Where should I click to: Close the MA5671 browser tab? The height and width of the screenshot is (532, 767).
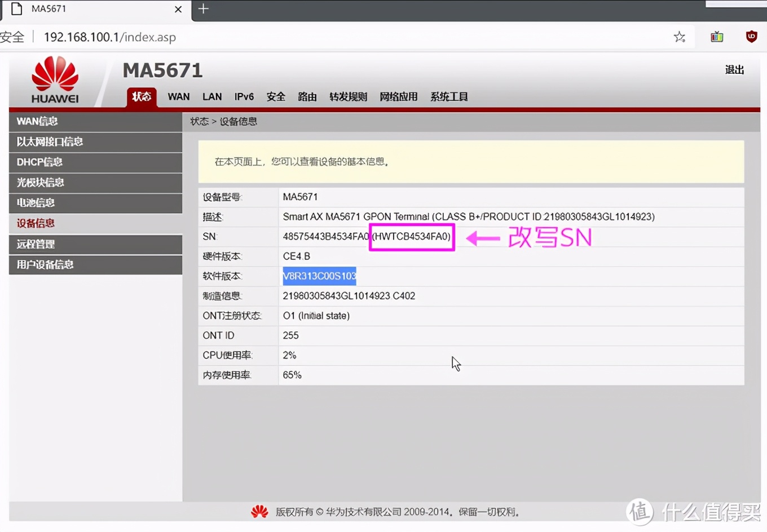pyautogui.click(x=178, y=9)
